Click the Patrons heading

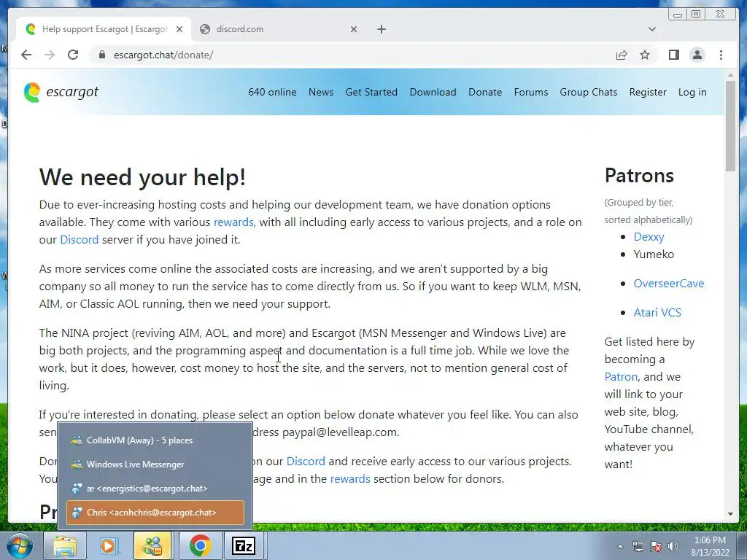639,175
